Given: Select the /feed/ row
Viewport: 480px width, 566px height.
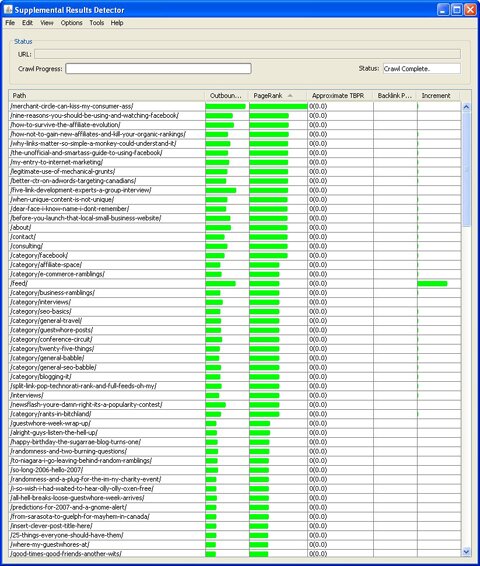Looking at the screenshot, I should click(235, 283).
